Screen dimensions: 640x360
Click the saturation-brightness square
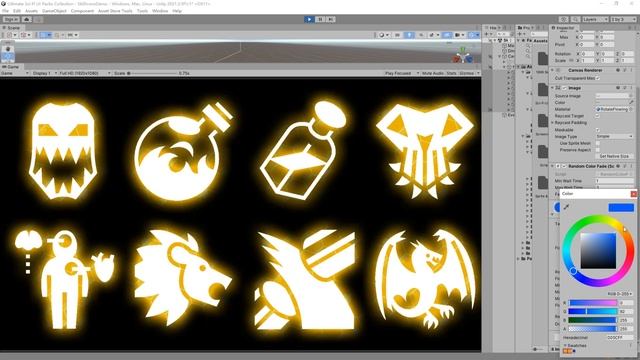(598, 251)
